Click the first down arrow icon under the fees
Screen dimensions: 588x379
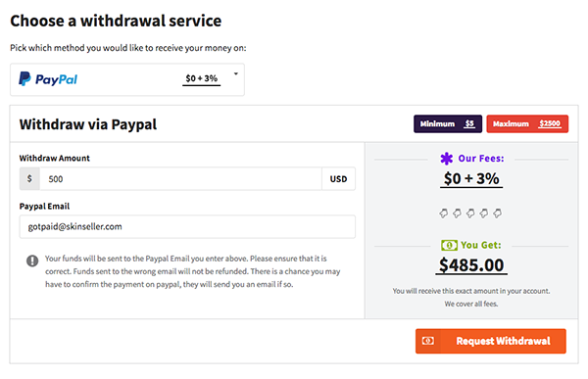click(x=444, y=213)
